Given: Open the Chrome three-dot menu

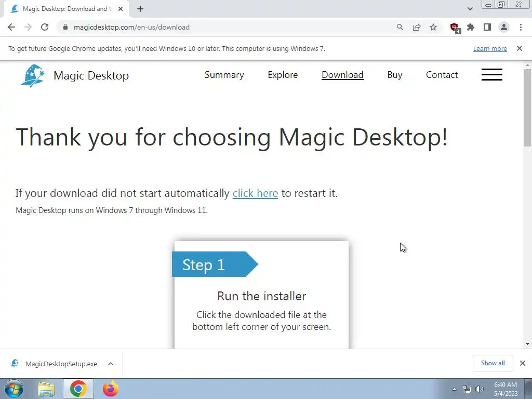Looking at the screenshot, I should [521, 27].
